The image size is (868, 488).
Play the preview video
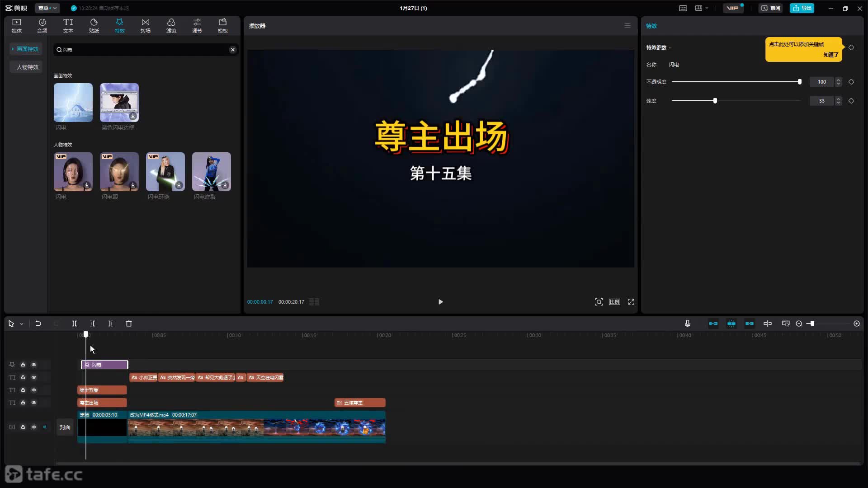pos(440,302)
